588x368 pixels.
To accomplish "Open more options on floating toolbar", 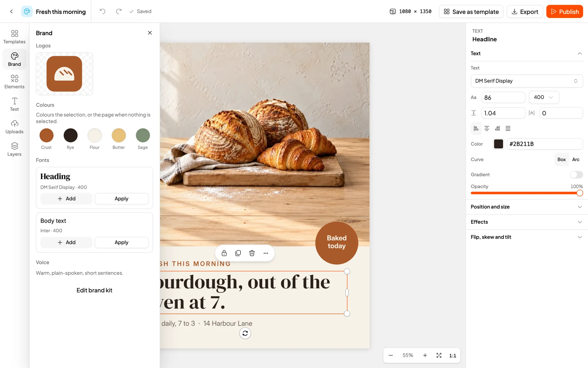I will click(x=266, y=253).
